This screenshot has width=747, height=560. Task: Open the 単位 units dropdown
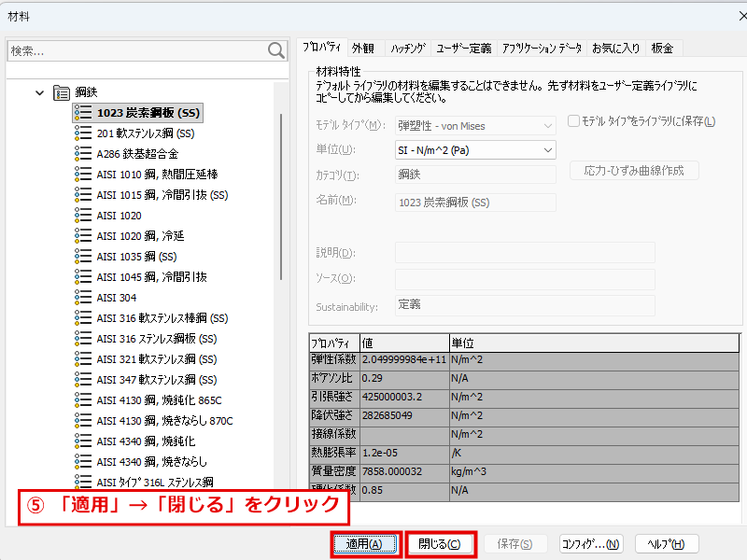click(x=475, y=150)
